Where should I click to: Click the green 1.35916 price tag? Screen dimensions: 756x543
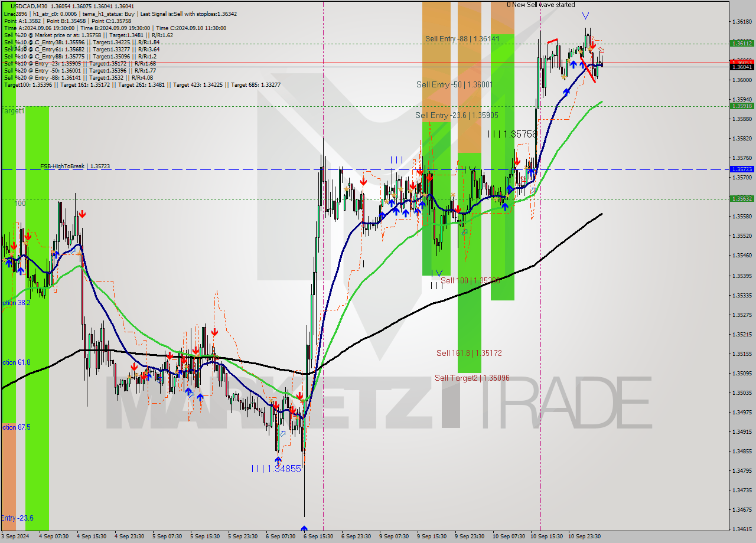[x=742, y=106]
